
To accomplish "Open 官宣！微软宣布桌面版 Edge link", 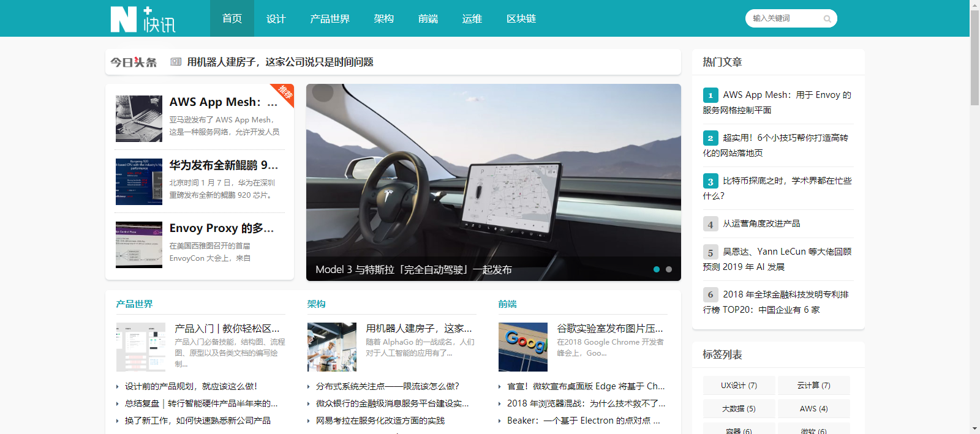I will 586,386.
